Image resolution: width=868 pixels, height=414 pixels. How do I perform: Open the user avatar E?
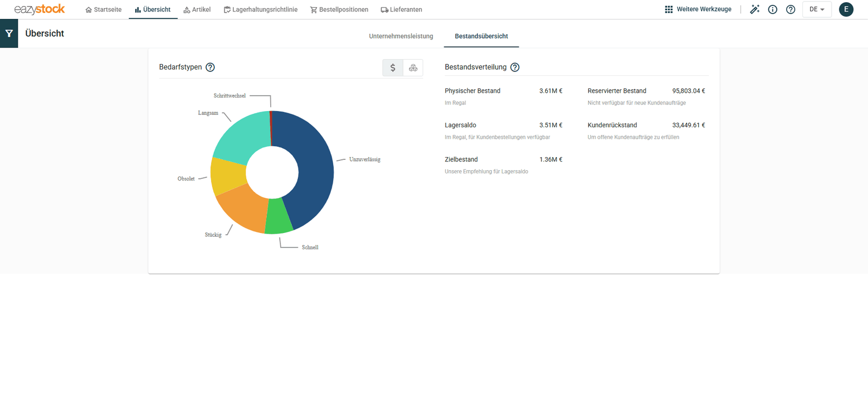(846, 9)
